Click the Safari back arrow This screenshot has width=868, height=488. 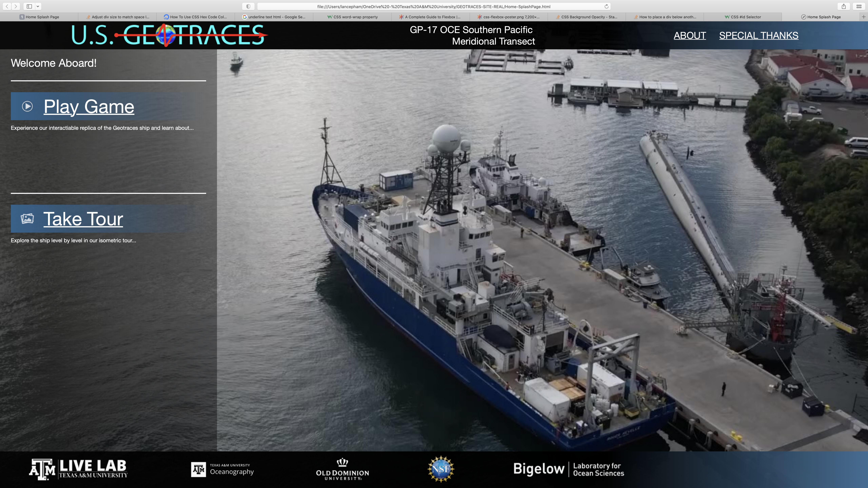7,6
